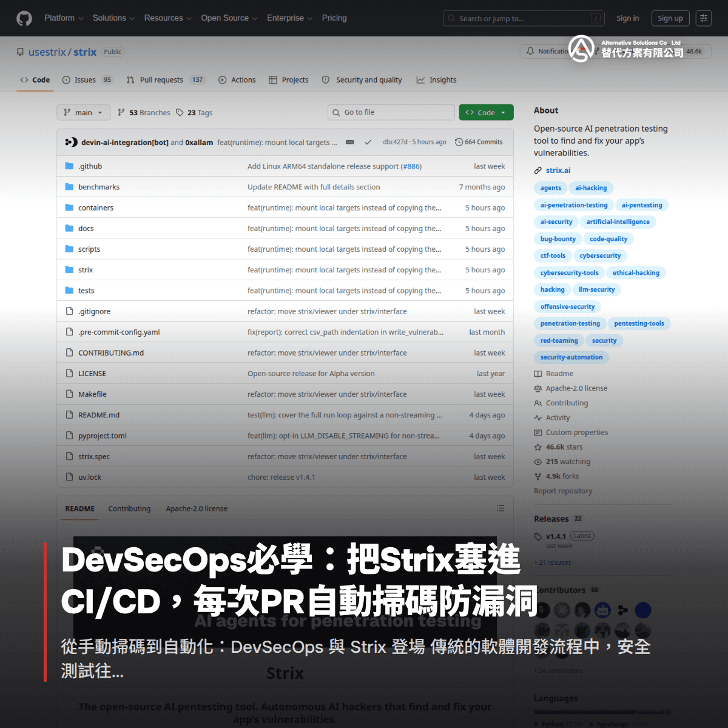Open the Actions tab
This screenshot has width=728, height=728.
pyautogui.click(x=237, y=80)
